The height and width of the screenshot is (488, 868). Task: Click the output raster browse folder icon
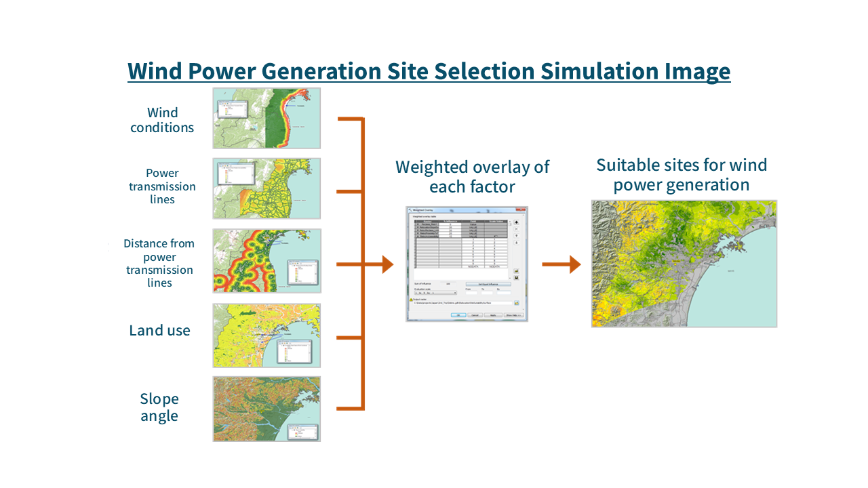pyautogui.click(x=516, y=303)
